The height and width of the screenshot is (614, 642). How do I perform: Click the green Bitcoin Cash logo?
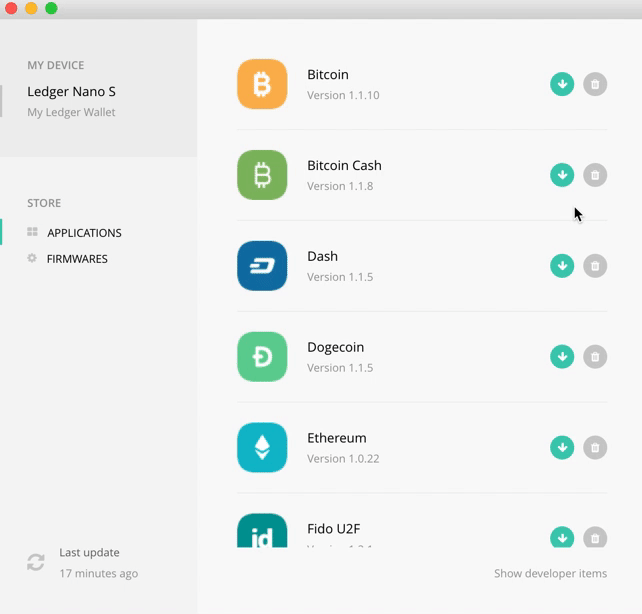tap(262, 175)
